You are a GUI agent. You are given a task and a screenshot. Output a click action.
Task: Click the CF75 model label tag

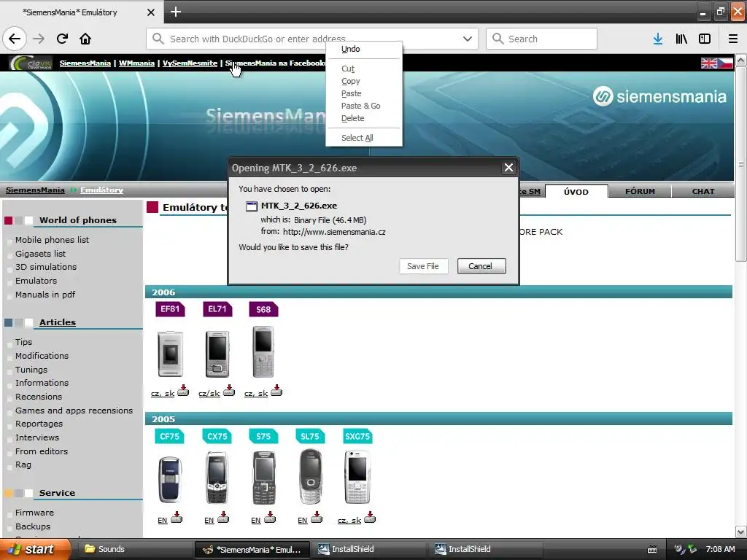pyautogui.click(x=169, y=436)
